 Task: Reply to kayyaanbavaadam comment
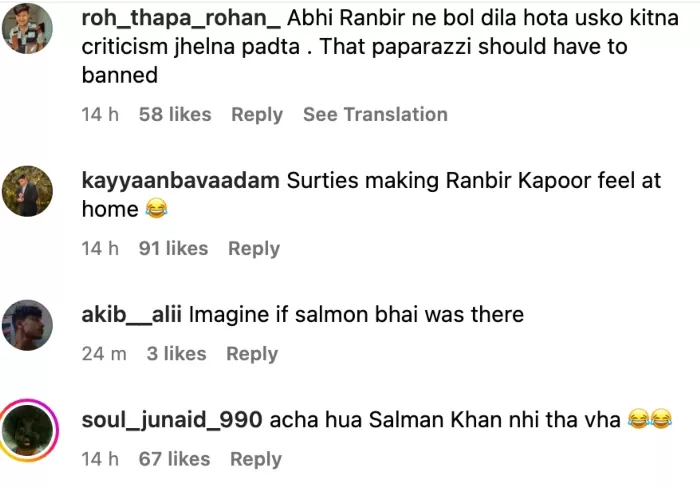tap(254, 248)
